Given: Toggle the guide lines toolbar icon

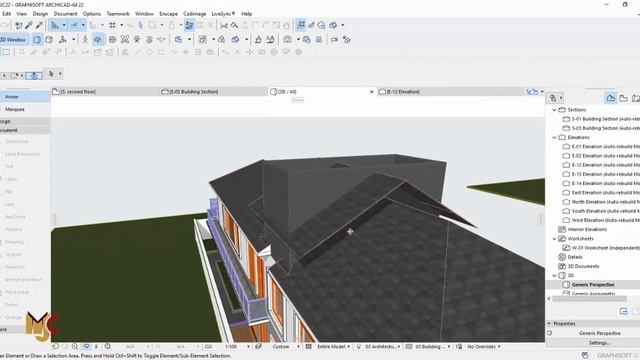Looking at the screenshot, I should (x=54, y=25).
